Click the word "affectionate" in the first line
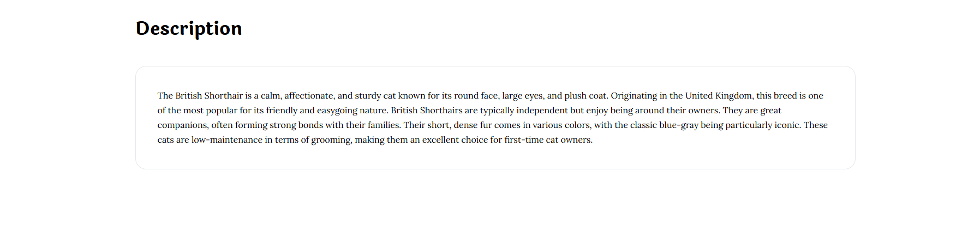 point(309,96)
